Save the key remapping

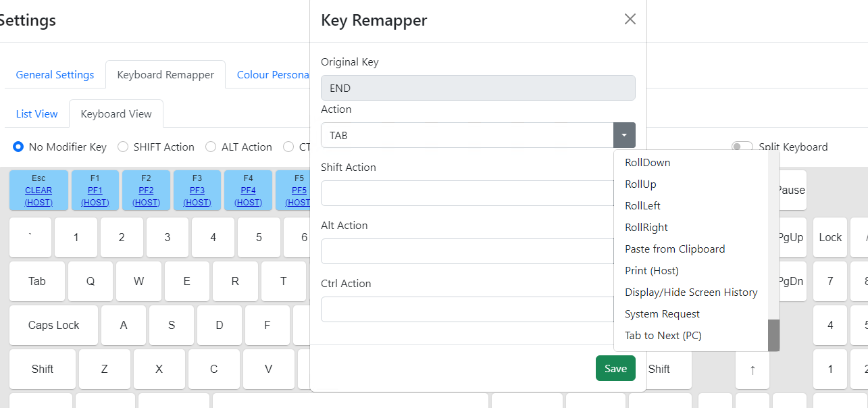pyautogui.click(x=615, y=368)
